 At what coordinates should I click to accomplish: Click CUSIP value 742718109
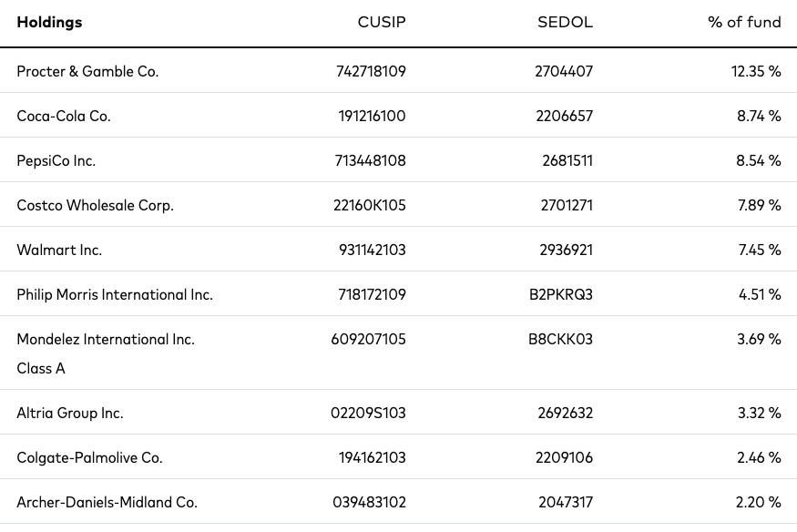[371, 72]
